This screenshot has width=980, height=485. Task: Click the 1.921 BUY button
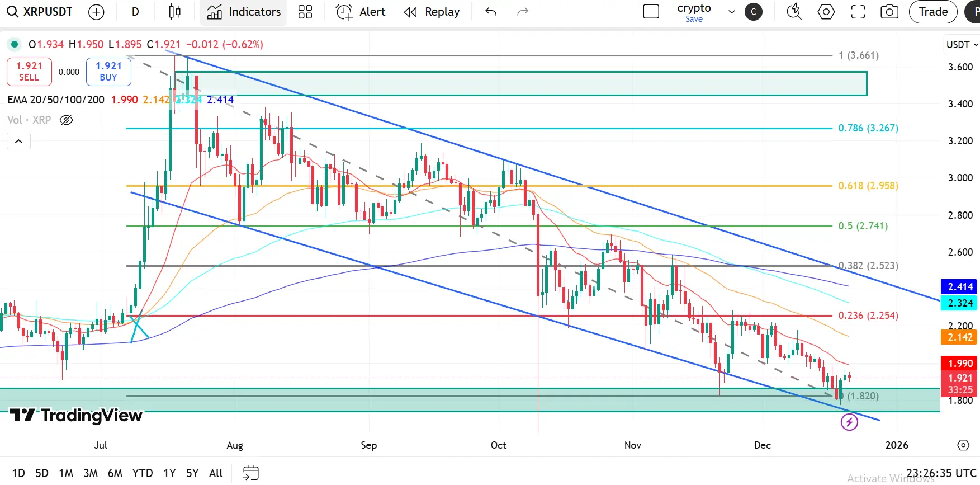[x=108, y=72]
